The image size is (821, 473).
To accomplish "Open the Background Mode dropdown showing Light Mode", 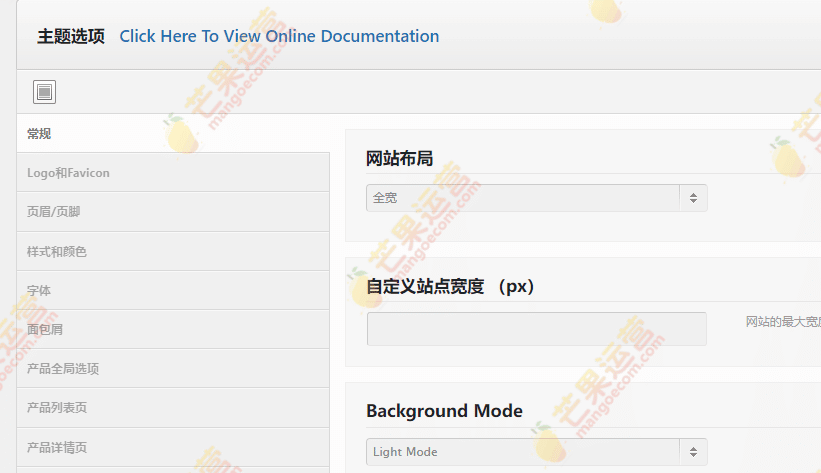I will pyautogui.click(x=537, y=452).
